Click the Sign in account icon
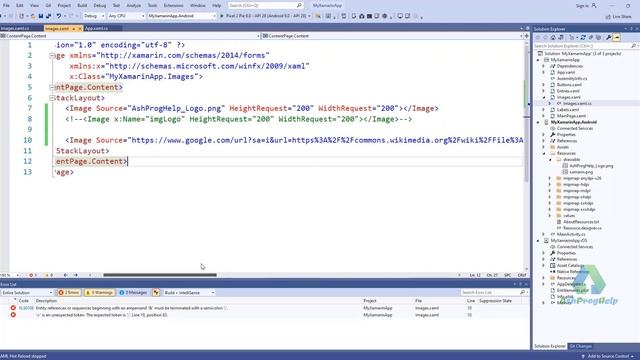 (x=594, y=5)
